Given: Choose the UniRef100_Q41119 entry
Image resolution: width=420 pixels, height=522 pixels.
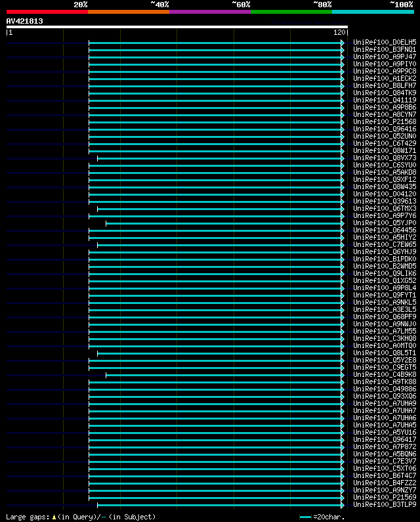Looking at the screenshot, I should [x=385, y=100].
